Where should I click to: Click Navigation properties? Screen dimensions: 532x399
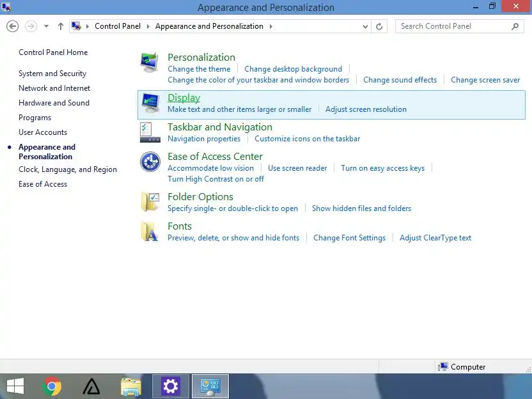(x=204, y=139)
